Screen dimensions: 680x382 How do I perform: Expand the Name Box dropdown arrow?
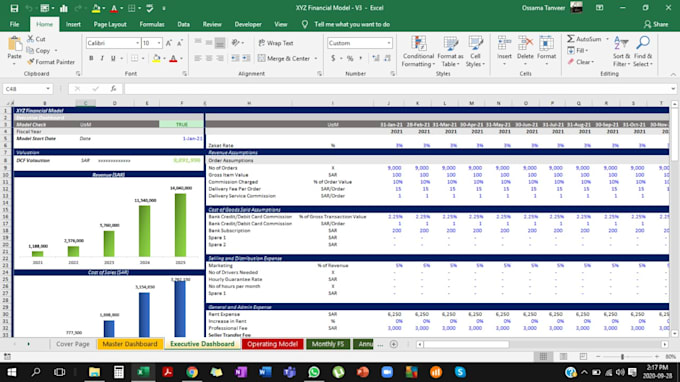click(48, 89)
